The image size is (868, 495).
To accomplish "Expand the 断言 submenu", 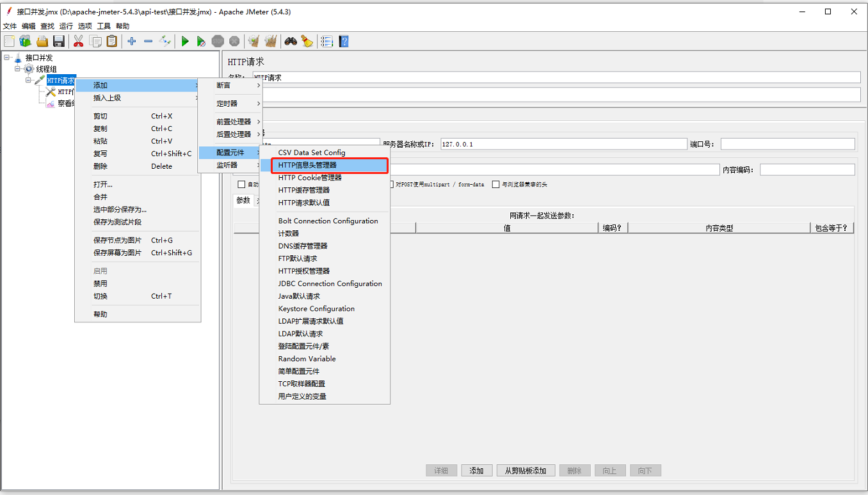I will click(230, 85).
